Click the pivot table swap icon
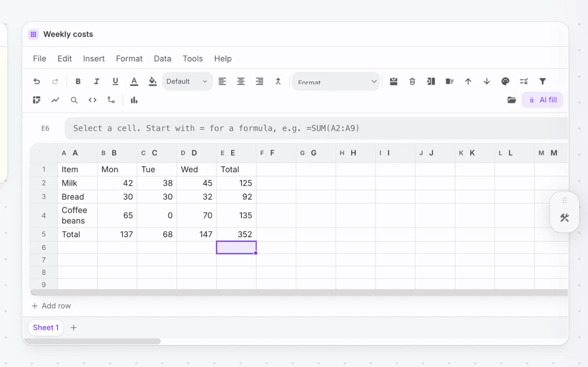The width and height of the screenshot is (588, 367). pos(37,100)
